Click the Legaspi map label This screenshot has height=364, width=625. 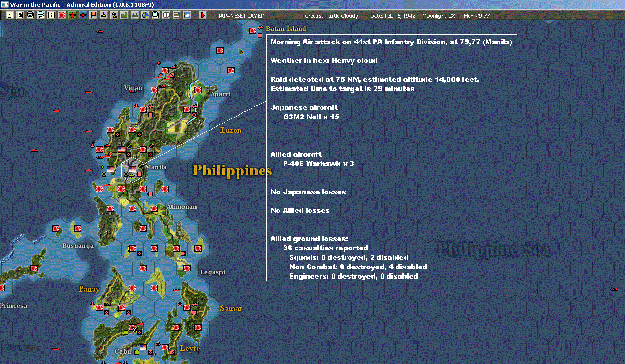(213, 272)
